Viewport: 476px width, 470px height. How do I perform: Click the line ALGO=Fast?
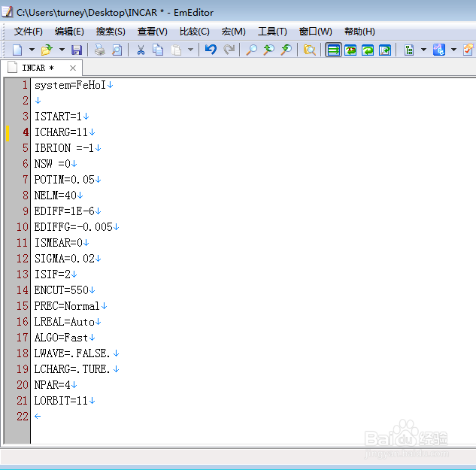[x=61, y=338]
